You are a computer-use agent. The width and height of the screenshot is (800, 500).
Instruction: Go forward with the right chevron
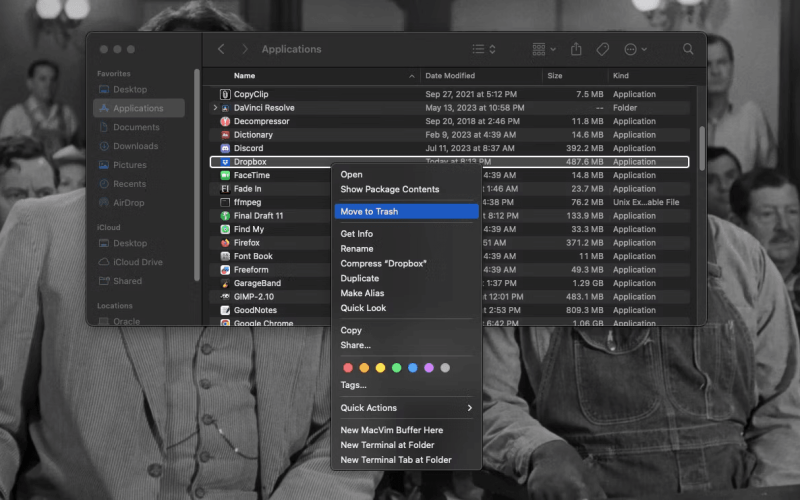click(245, 49)
